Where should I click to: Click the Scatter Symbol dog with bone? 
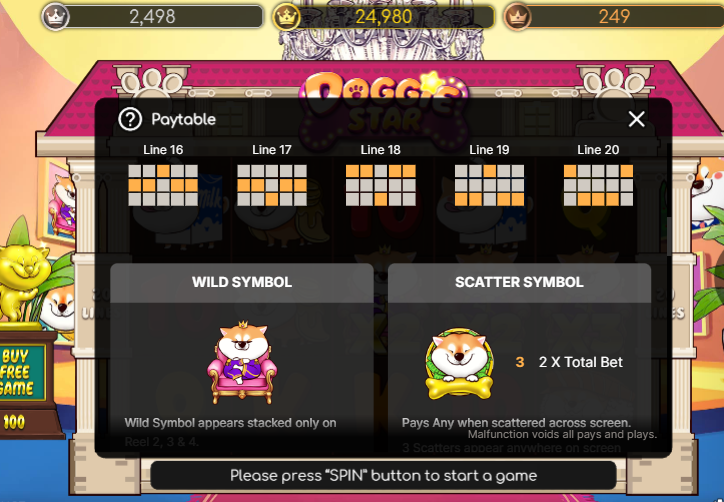(459, 364)
